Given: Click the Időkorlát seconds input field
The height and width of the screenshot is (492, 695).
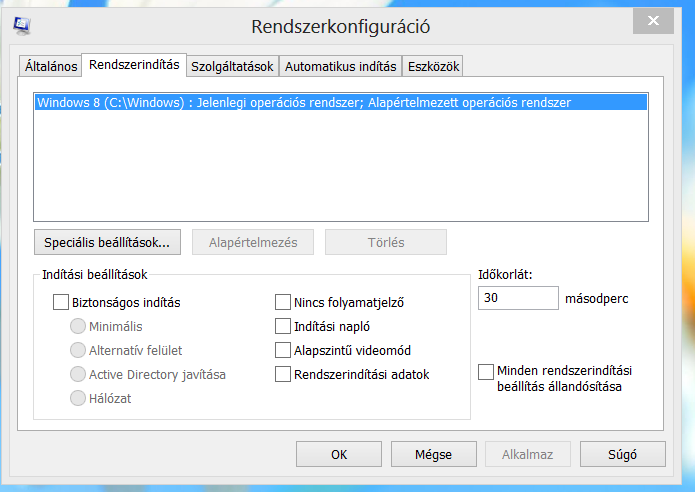Looking at the screenshot, I should (x=518, y=298).
